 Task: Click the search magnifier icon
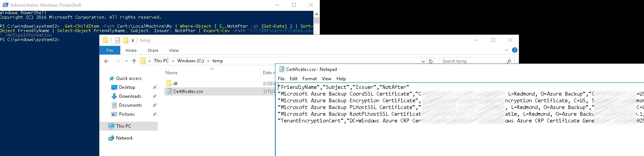pyautogui.click(x=509, y=61)
